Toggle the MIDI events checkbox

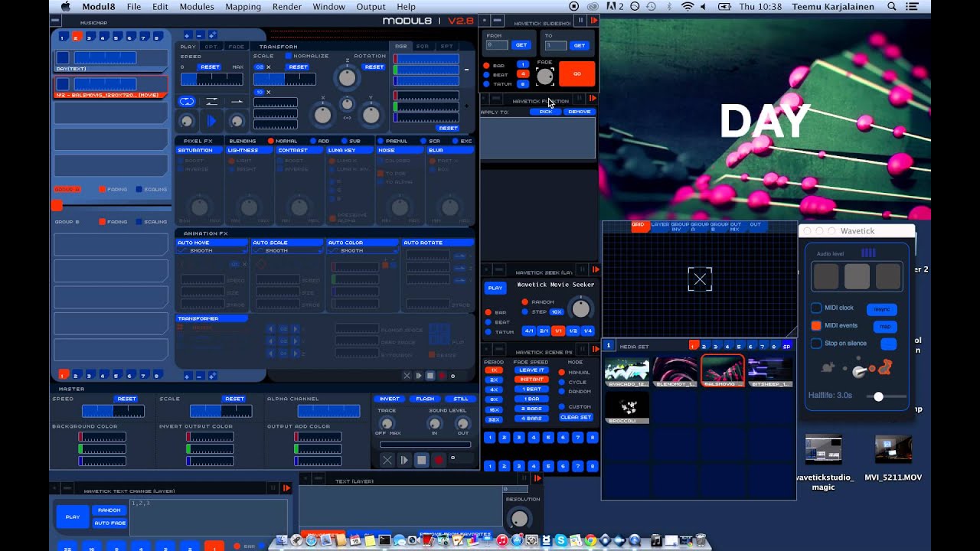816,325
